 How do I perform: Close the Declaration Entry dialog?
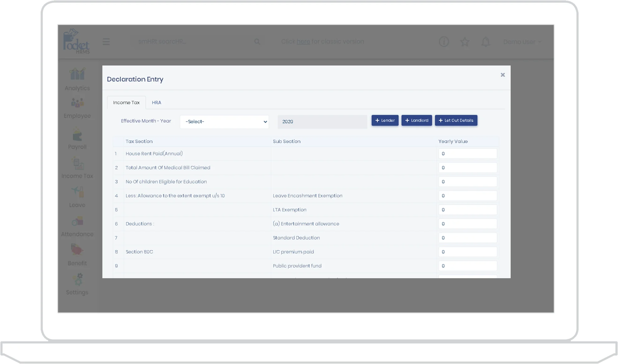pos(503,75)
